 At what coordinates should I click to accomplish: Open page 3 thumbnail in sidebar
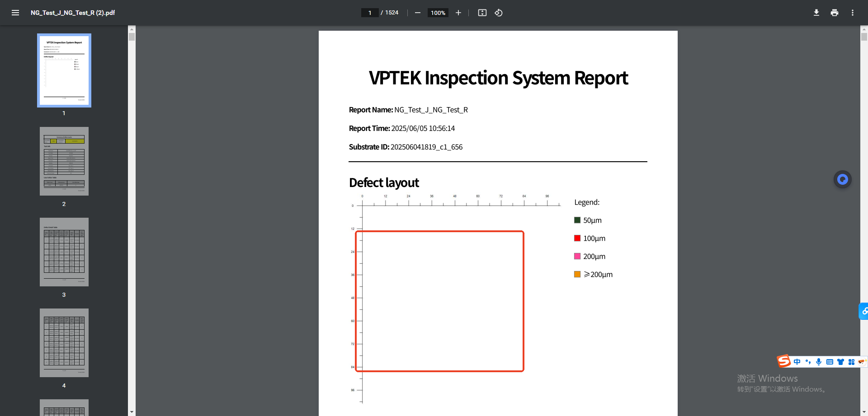coord(64,252)
